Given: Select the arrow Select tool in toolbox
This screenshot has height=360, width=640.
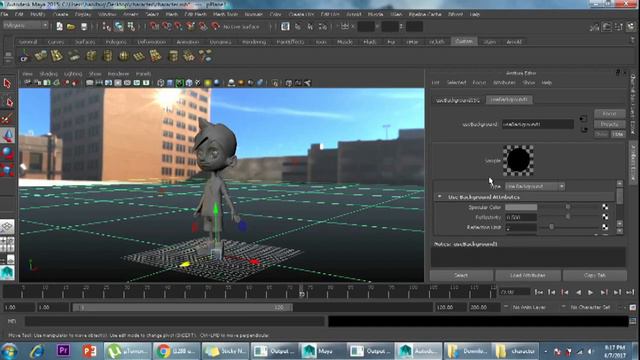Looking at the screenshot, I should [x=7, y=84].
